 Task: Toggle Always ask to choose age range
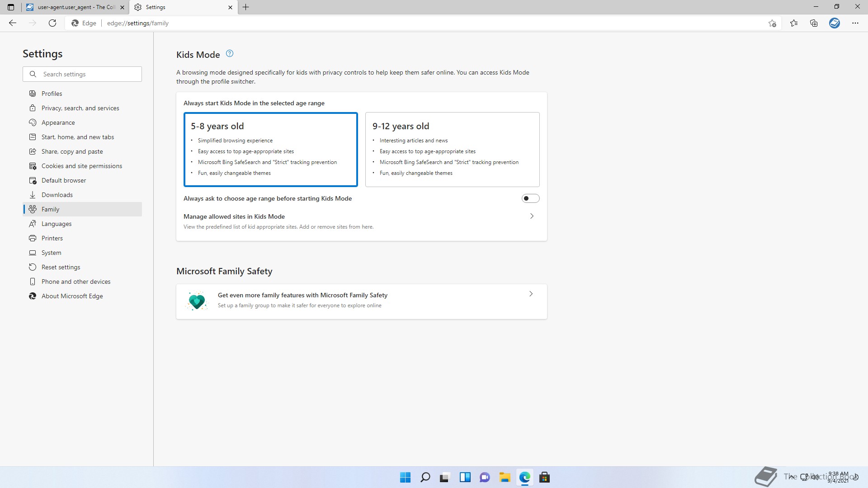click(530, 198)
